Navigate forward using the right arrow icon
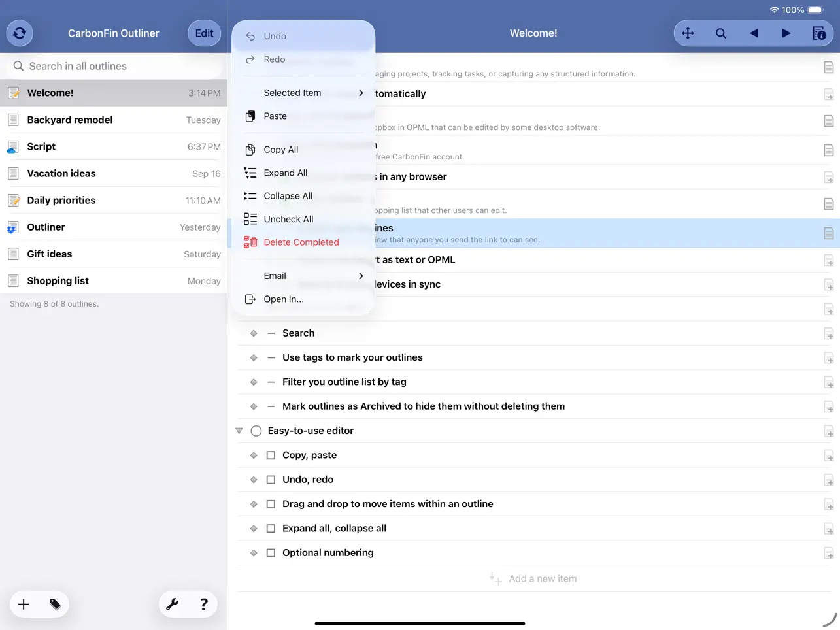Viewport: 840px width, 630px height. 786,33
